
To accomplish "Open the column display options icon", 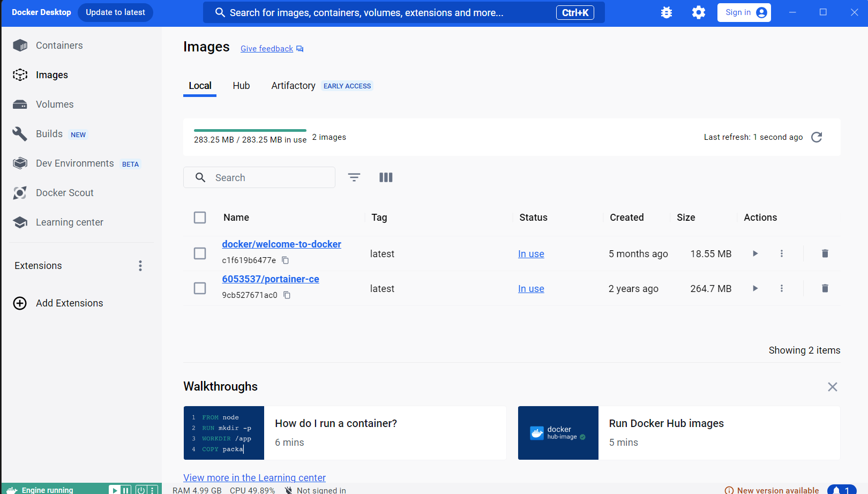I will pos(386,177).
